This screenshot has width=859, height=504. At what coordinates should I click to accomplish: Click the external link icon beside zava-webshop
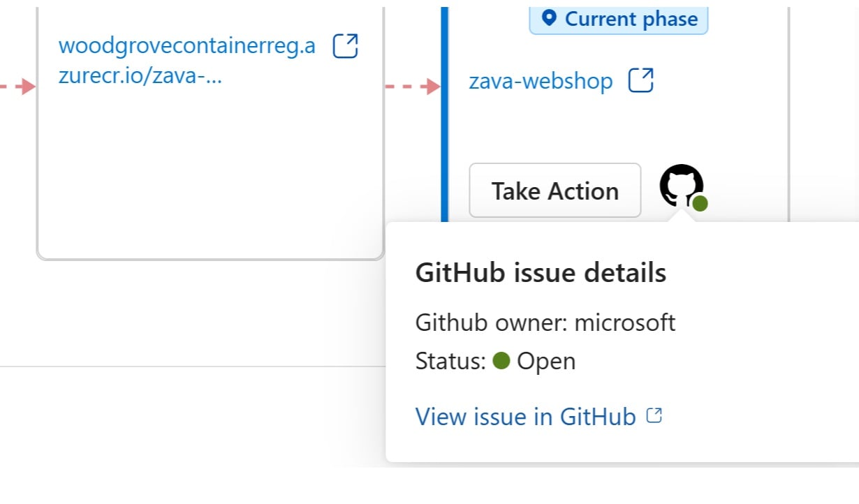click(x=640, y=80)
